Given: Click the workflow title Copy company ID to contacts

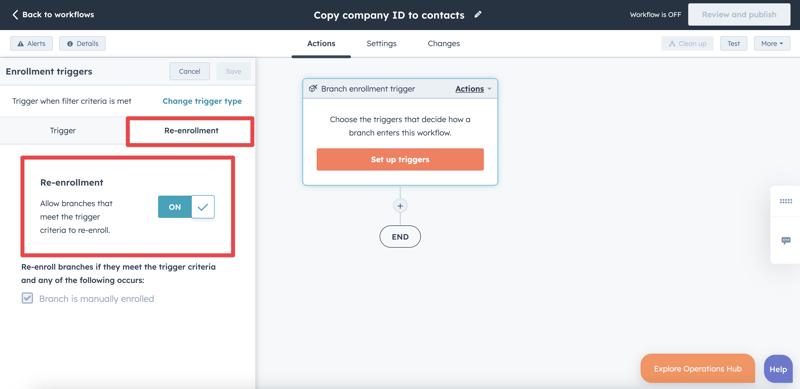Looking at the screenshot, I should [389, 15].
